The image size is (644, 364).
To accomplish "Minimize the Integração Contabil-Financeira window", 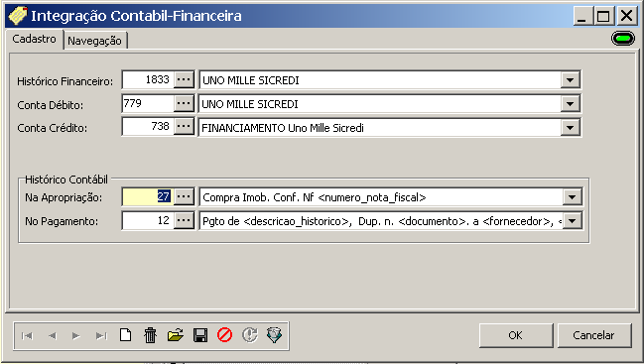I will coord(582,16).
